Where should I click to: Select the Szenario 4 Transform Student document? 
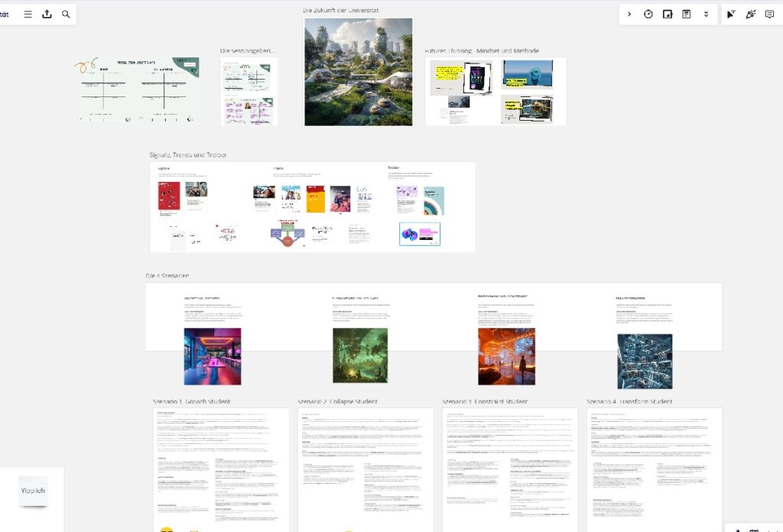tap(655, 470)
